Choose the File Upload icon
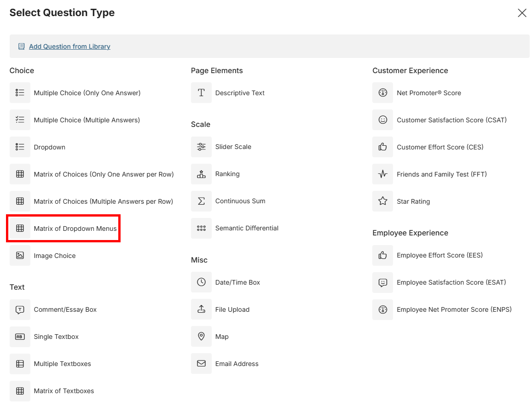This screenshot has height=412, width=532. (201, 309)
